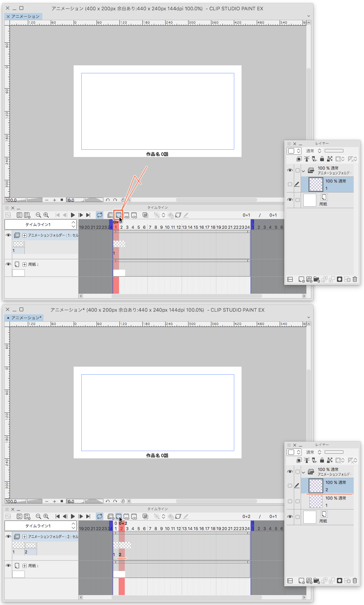The width and height of the screenshot is (364, 605).
Task: Hide 用紙 layer in upper Layer palette
Action: coord(290,200)
